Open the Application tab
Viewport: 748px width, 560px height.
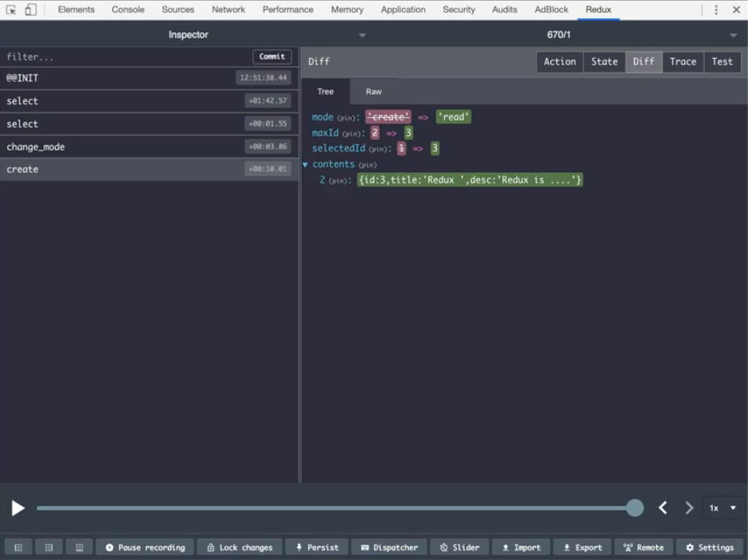point(403,9)
